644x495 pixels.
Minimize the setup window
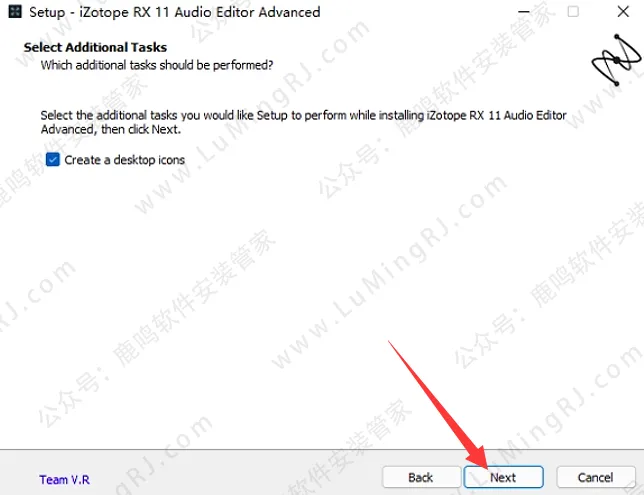(524, 12)
